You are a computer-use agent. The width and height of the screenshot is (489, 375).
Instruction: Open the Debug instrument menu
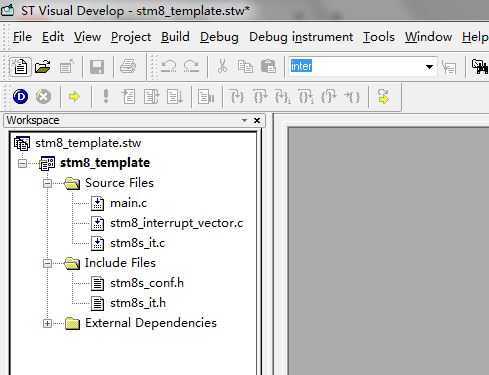tap(301, 37)
